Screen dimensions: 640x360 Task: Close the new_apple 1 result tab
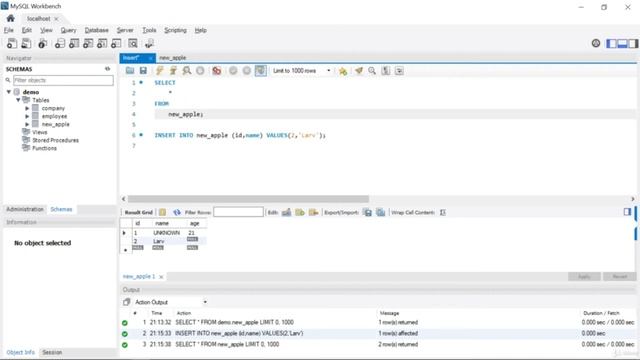161,277
